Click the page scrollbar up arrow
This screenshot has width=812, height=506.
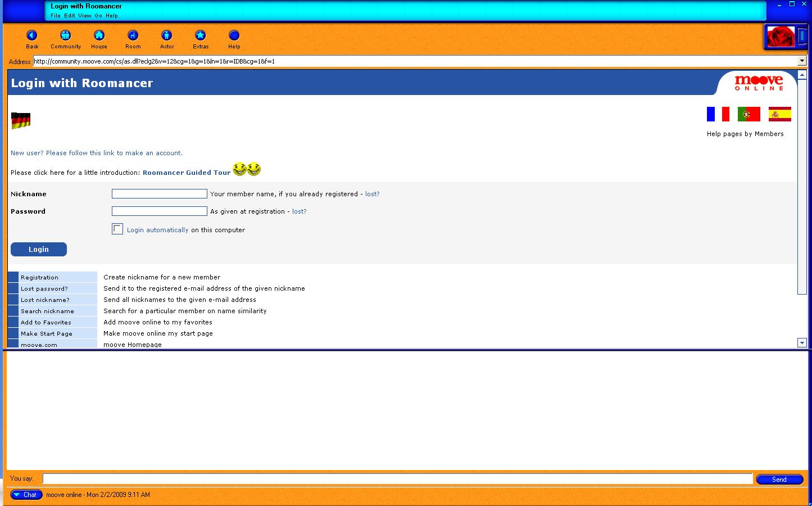[x=802, y=75]
